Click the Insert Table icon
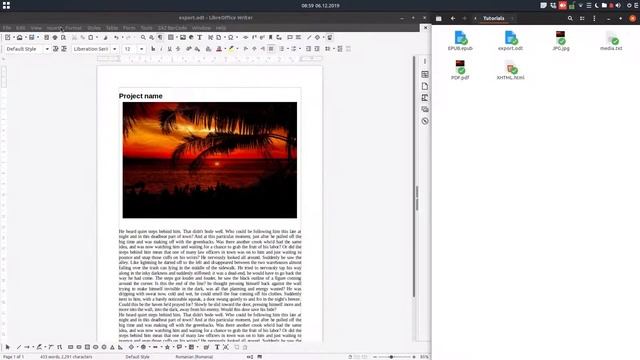Viewport: 640px width, 360px height. (171, 38)
